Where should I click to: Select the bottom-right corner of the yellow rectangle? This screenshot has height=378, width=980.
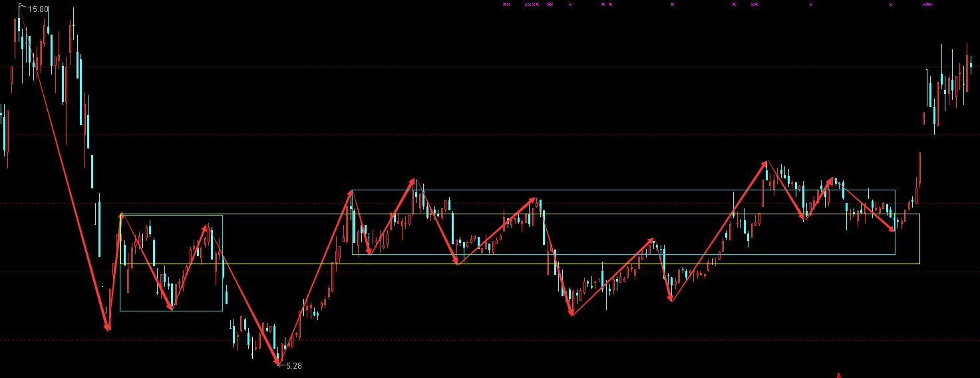[919, 264]
